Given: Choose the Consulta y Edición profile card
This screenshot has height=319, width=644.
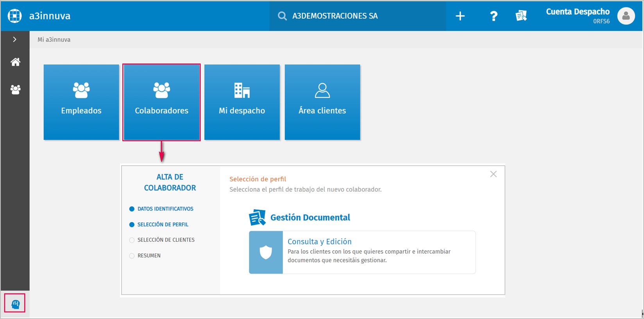Looking at the screenshot, I should pyautogui.click(x=362, y=252).
